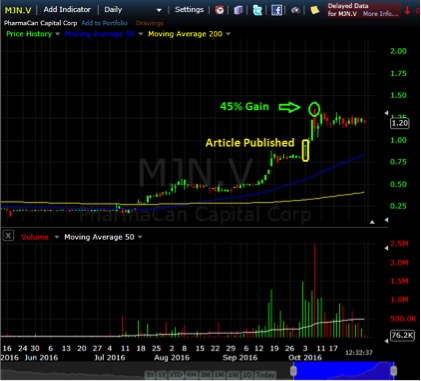Share chart via Facebook icon
421x381 pixels.
click(x=276, y=10)
